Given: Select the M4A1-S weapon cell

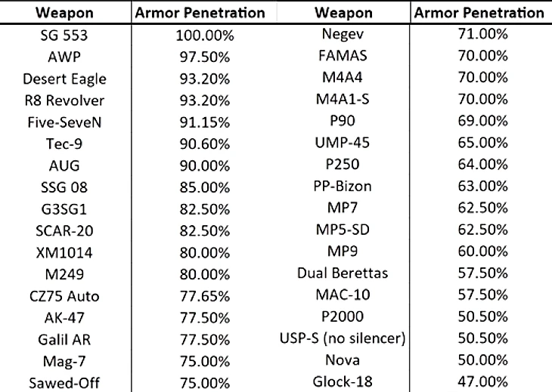Looking at the screenshot, I should pyautogui.click(x=343, y=100).
